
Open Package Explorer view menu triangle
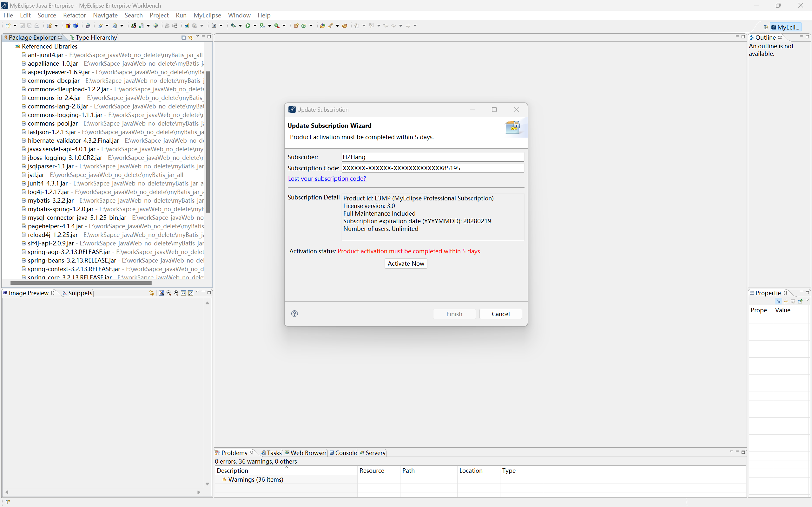pyautogui.click(x=197, y=36)
